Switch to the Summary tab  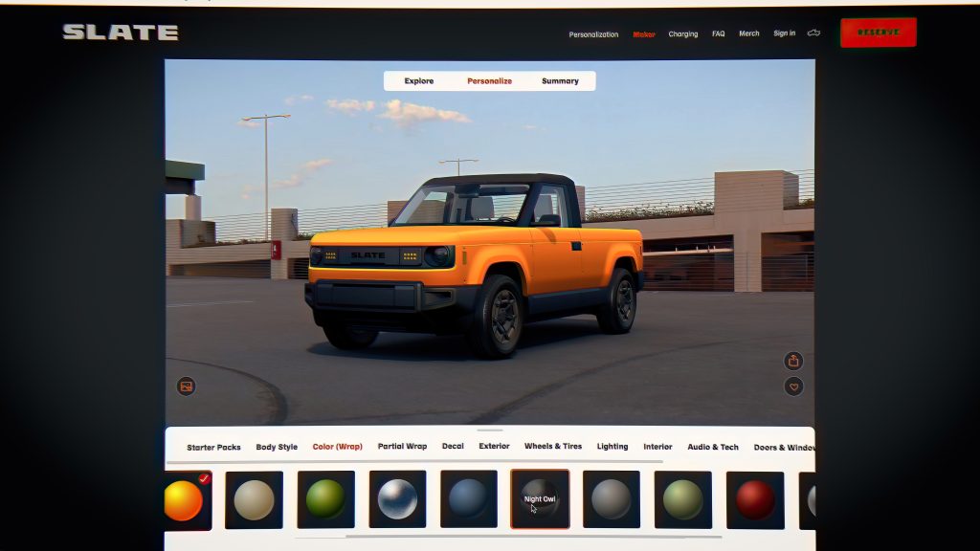(560, 81)
